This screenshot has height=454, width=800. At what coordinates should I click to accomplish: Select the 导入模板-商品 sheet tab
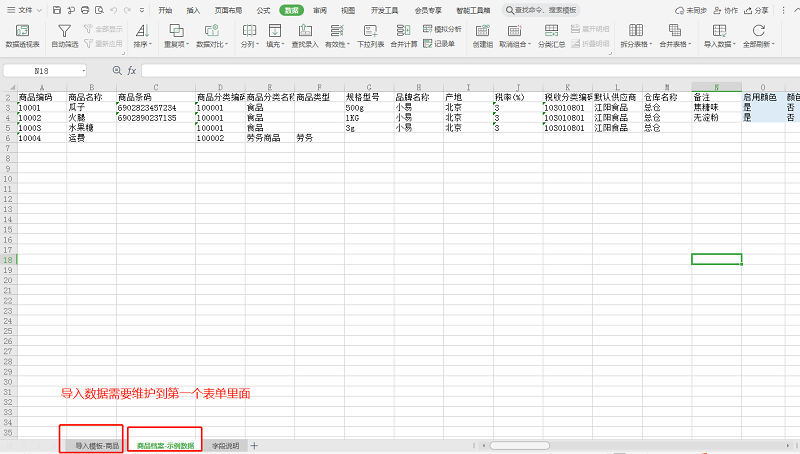click(x=97, y=446)
